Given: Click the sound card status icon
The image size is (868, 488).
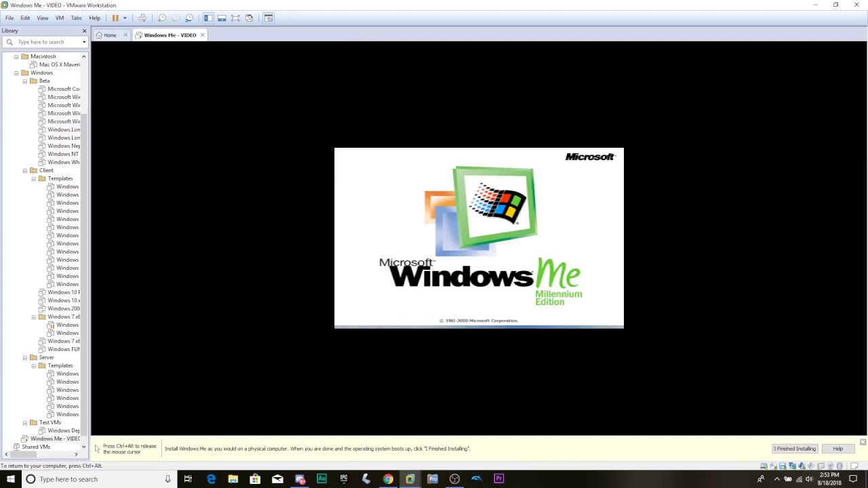Looking at the screenshot, I should tap(802, 466).
